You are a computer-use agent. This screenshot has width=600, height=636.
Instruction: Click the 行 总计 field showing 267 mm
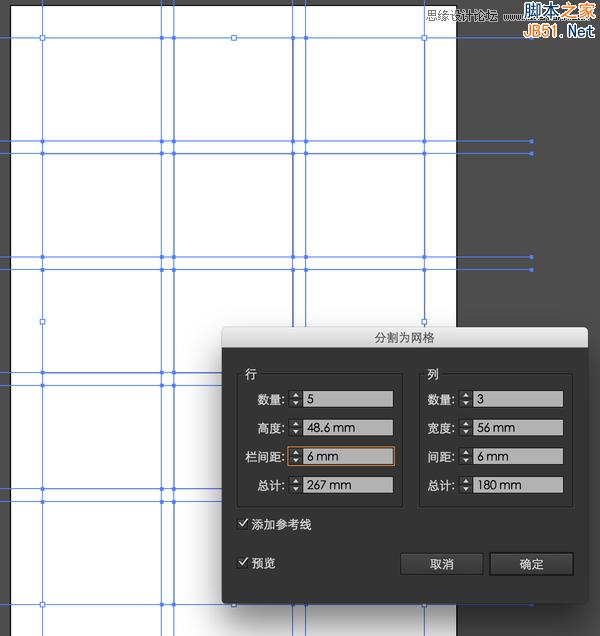[348, 485]
